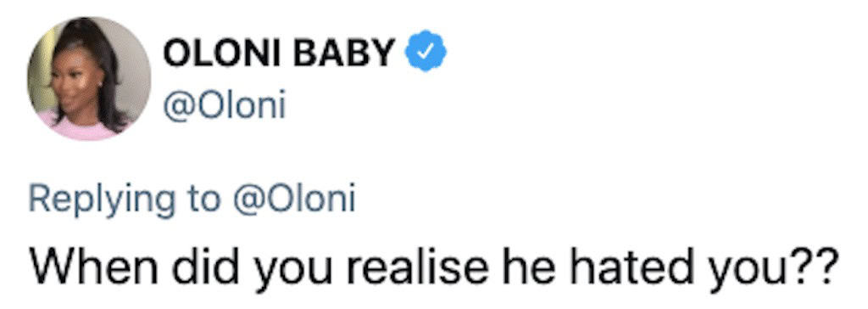Click the 'Replying to' label text
This screenshot has height=309, width=868.
[x=124, y=201]
